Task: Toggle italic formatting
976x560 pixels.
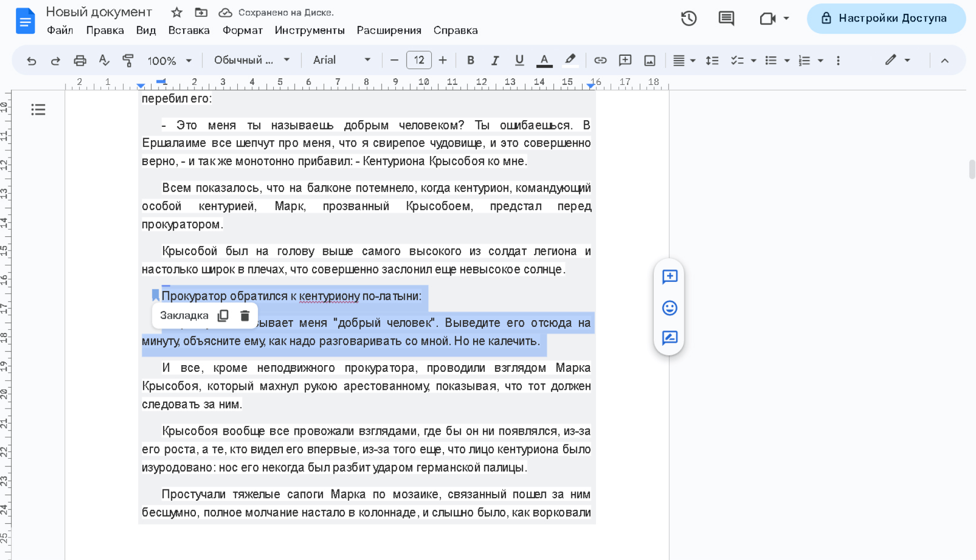Action: click(x=495, y=60)
